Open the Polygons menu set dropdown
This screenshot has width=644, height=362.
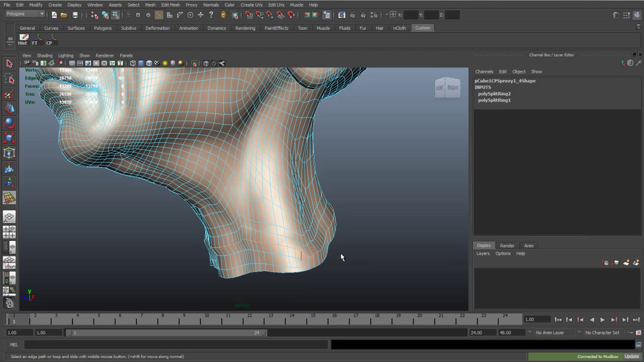pyautogui.click(x=25, y=14)
